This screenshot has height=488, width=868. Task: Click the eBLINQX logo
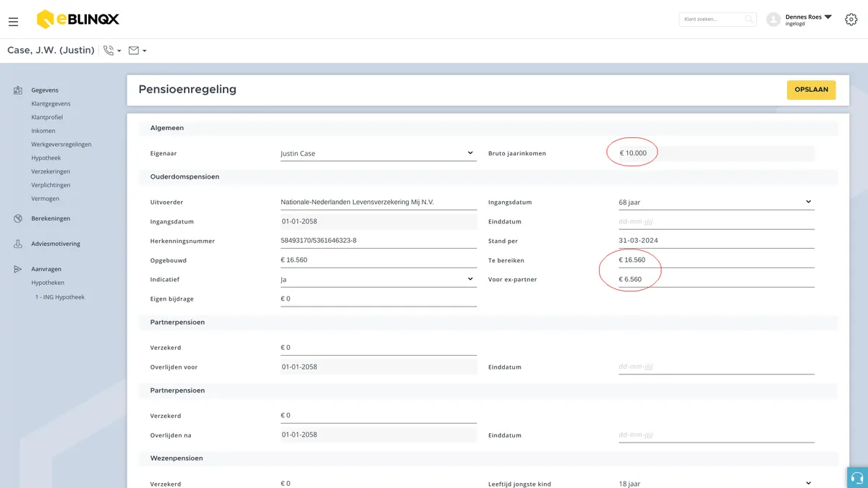pyautogui.click(x=78, y=19)
